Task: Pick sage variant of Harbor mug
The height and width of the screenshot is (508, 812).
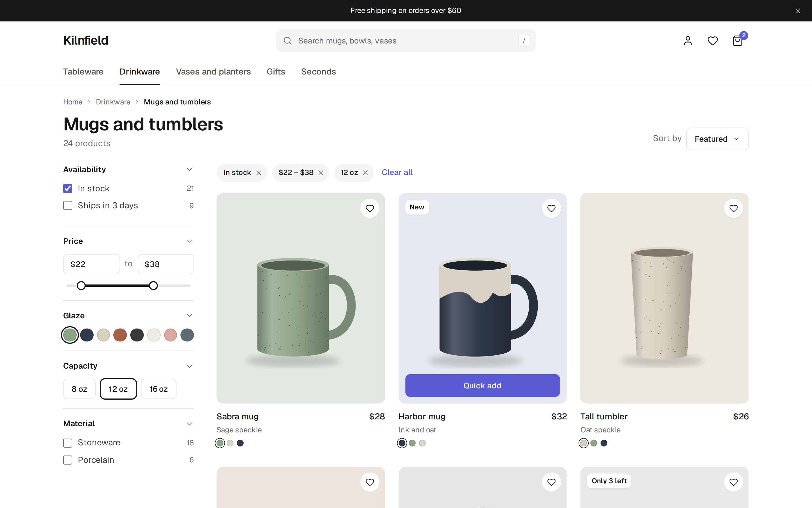Action: pyautogui.click(x=412, y=443)
